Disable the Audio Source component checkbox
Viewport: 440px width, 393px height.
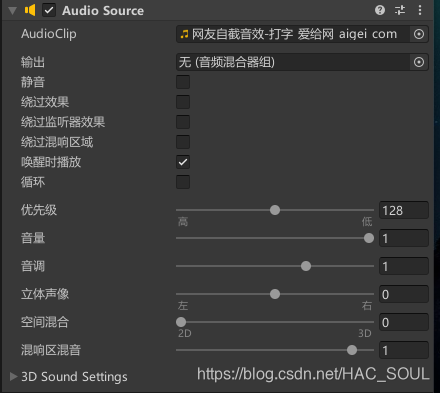[49, 10]
